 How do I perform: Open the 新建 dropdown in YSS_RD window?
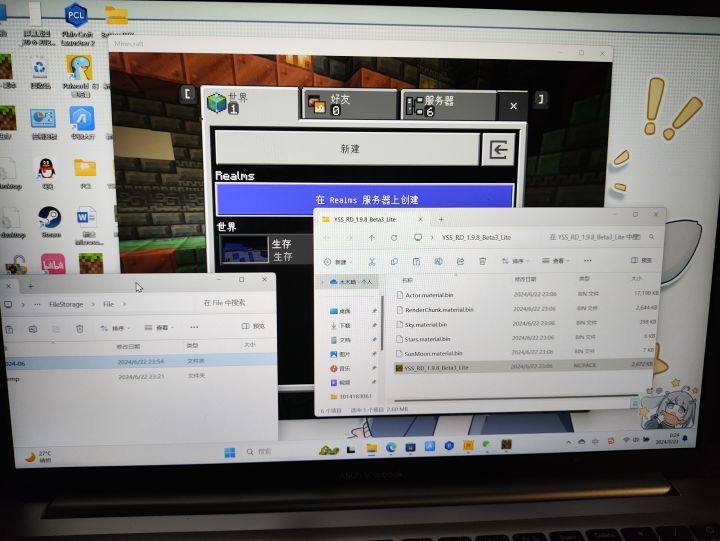pos(338,262)
